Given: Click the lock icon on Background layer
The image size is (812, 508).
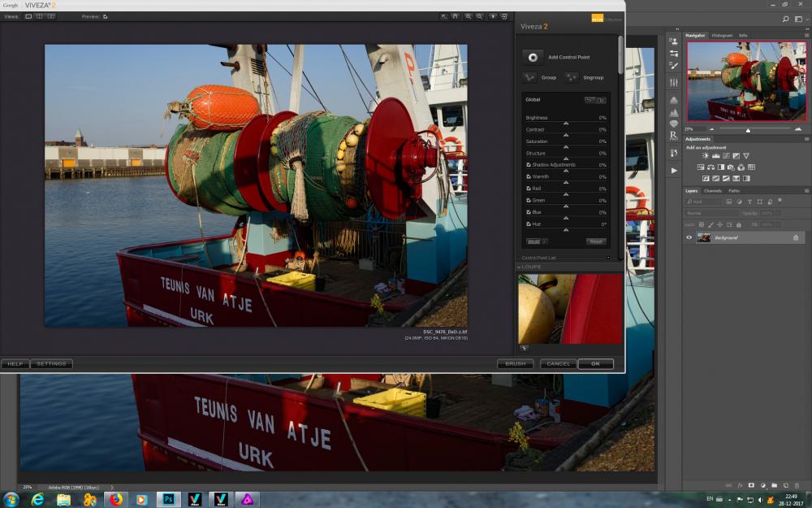Looking at the screenshot, I should tap(796, 237).
